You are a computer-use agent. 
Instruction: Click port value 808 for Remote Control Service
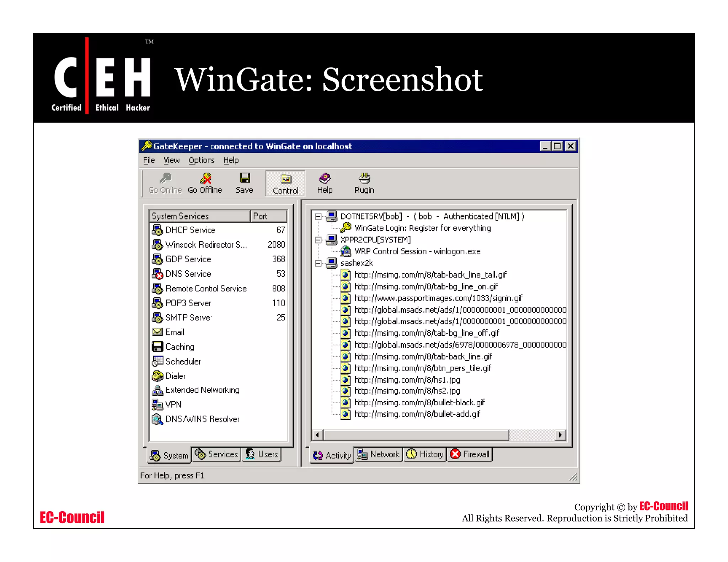point(279,288)
